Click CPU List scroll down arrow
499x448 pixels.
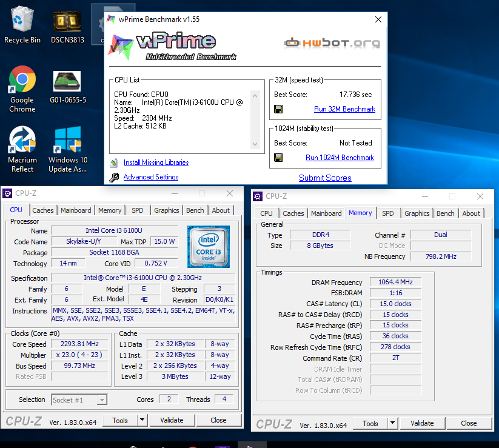(255, 144)
